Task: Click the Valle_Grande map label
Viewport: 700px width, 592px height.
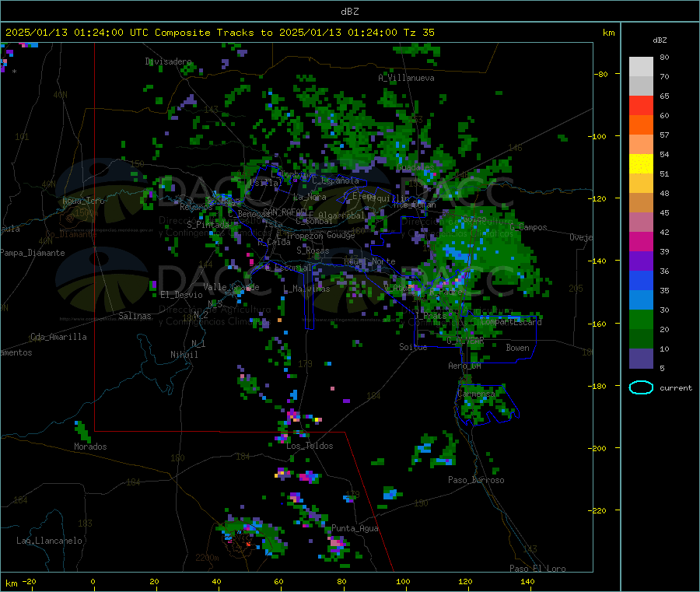Action: click(x=231, y=287)
